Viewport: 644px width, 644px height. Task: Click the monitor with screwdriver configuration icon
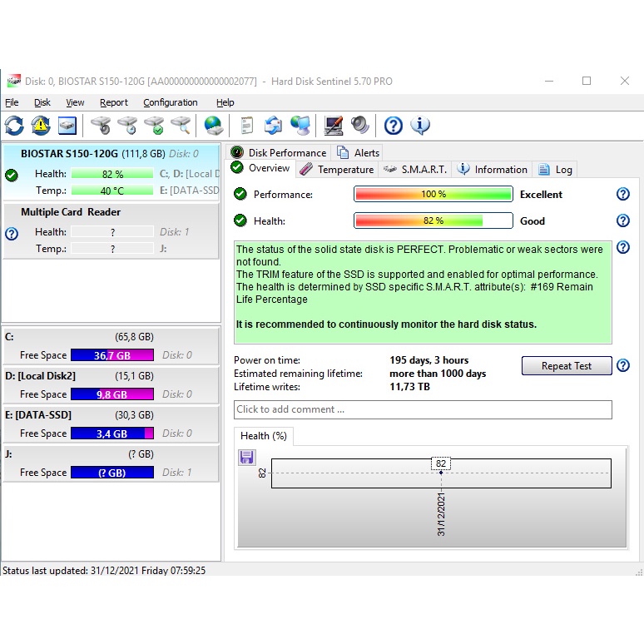click(333, 126)
